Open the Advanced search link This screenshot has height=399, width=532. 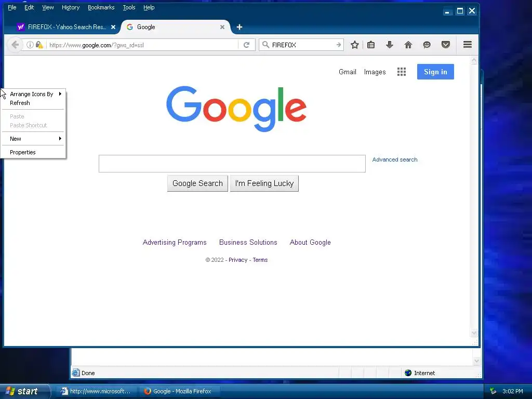tap(395, 159)
